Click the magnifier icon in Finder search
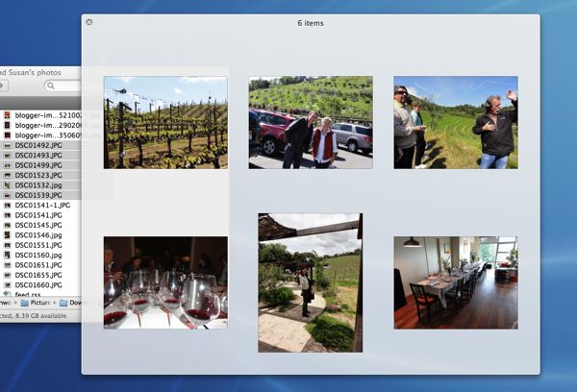 click(x=51, y=86)
